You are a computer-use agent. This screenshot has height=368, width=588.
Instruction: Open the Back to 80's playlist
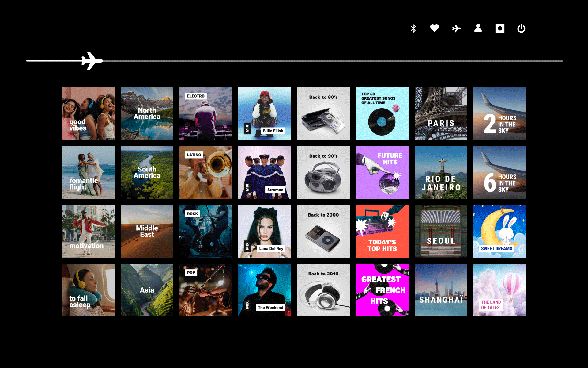click(323, 113)
